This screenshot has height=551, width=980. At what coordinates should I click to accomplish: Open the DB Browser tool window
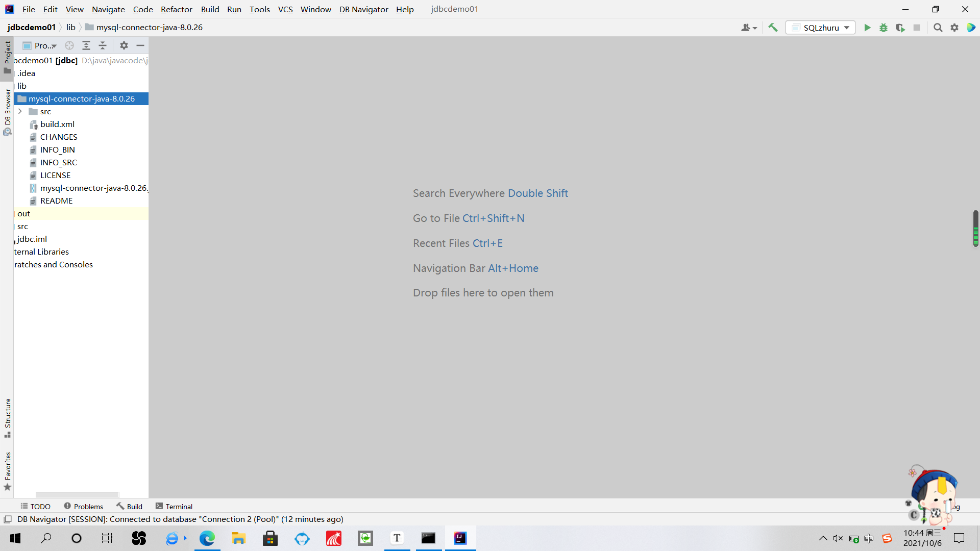(x=8, y=109)
